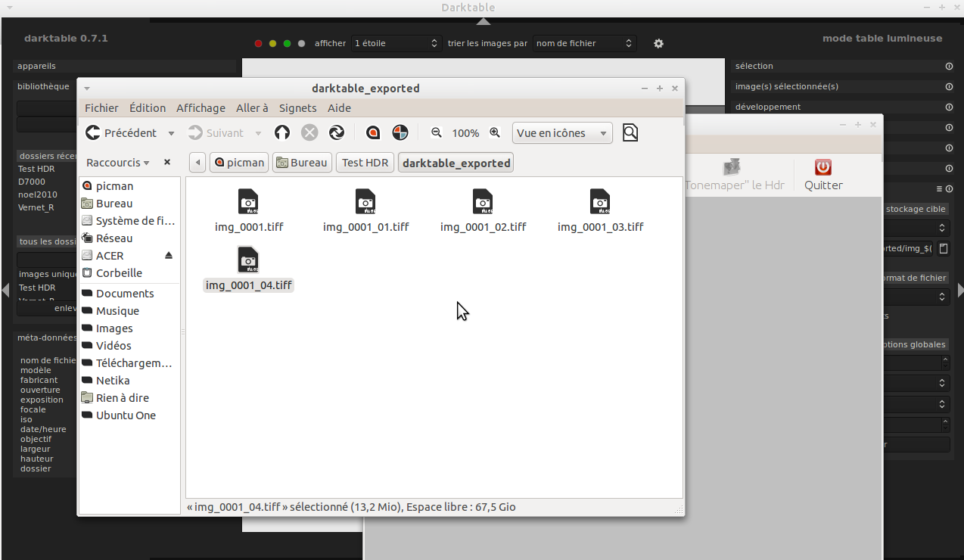
Task: Select img_0001_04.tiff file icon
Action: click(x=248, y=260)
